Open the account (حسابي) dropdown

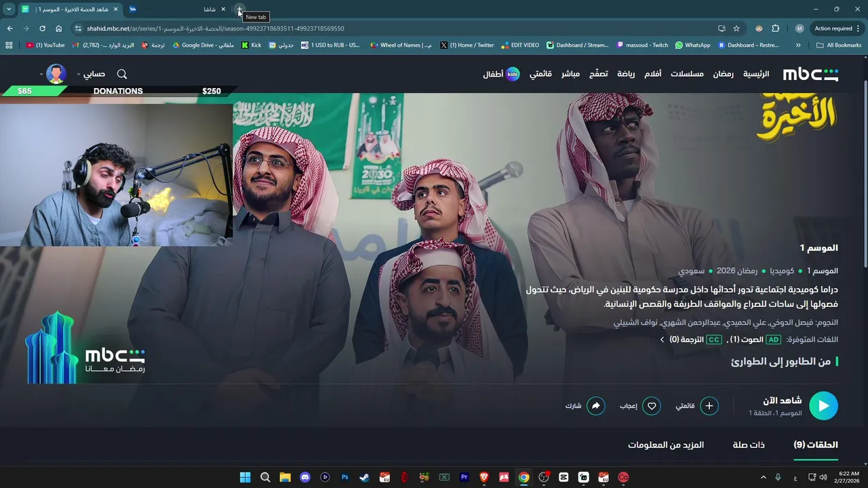coord(91,74)
